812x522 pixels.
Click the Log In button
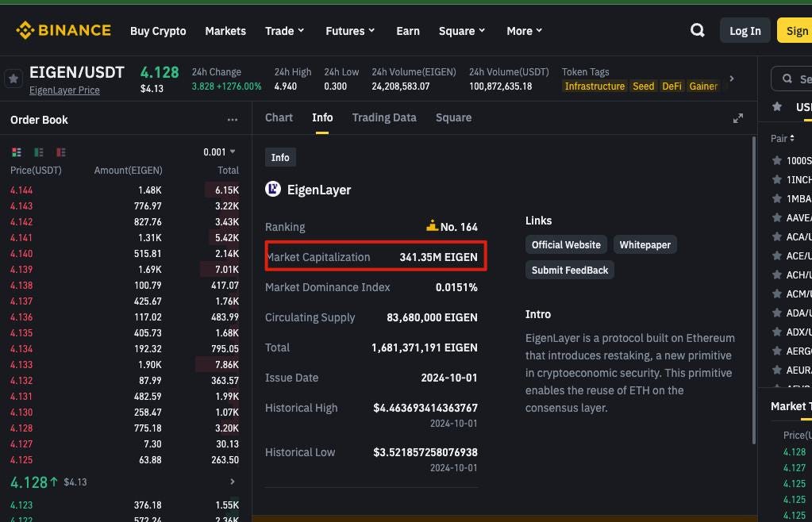click(x=745, y=30)
